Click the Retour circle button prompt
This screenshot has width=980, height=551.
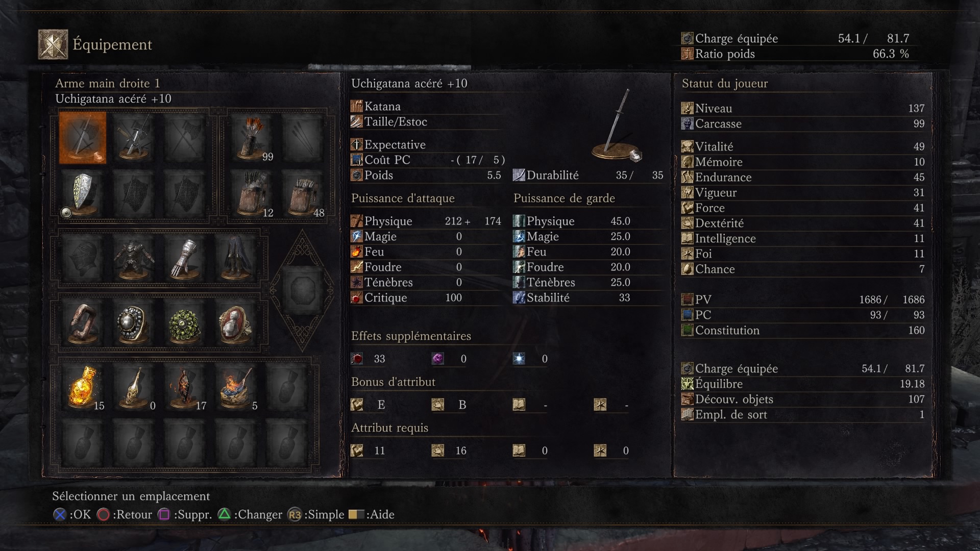tap(125, 514)
